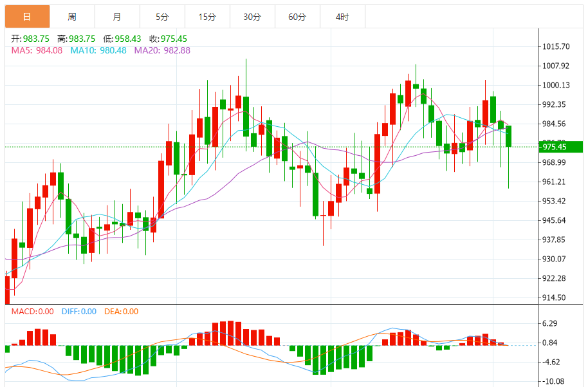The width and height of the screenshot is (588, 387).
Task: Click the -4.62 MACD axis label
Action: 551,363
